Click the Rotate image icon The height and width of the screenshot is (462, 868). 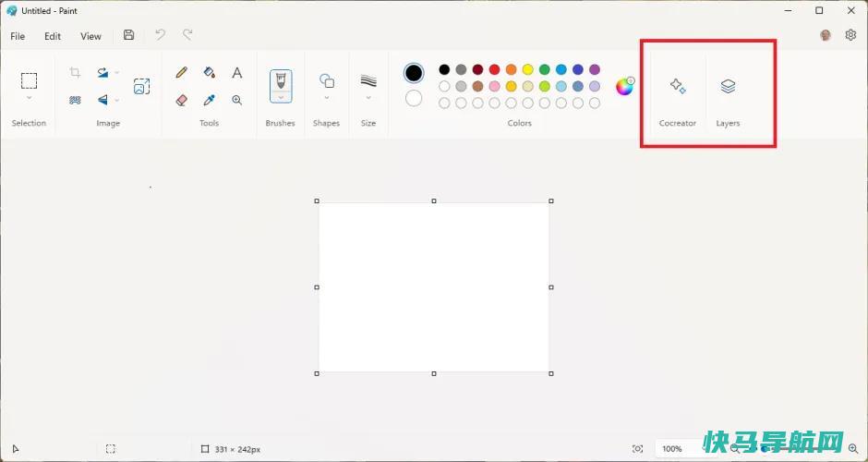click(x=103, y=72)
